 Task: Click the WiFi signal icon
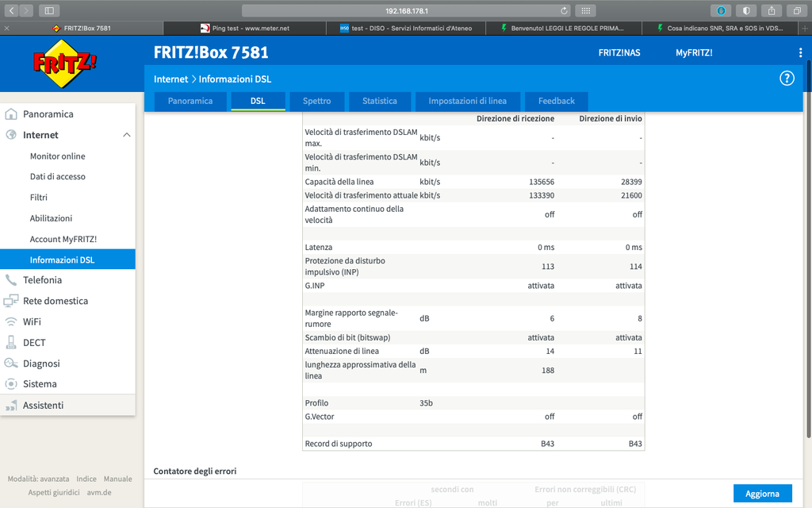point(11,321)
